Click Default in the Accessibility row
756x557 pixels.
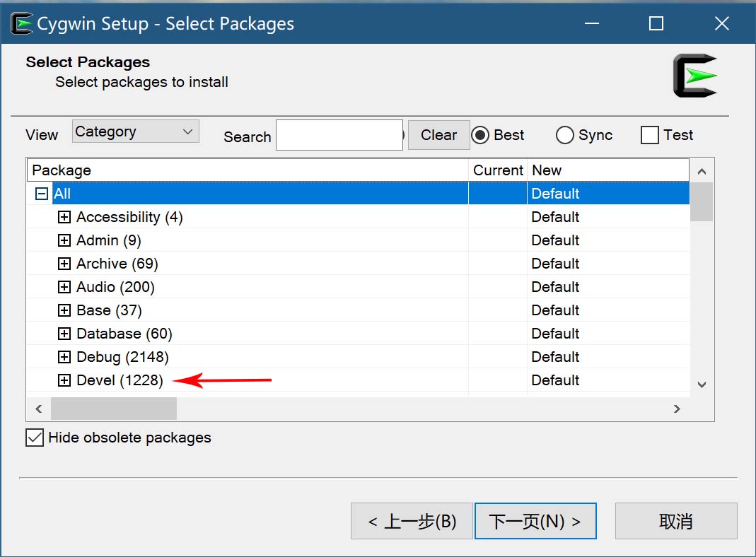tap(555, 217)
